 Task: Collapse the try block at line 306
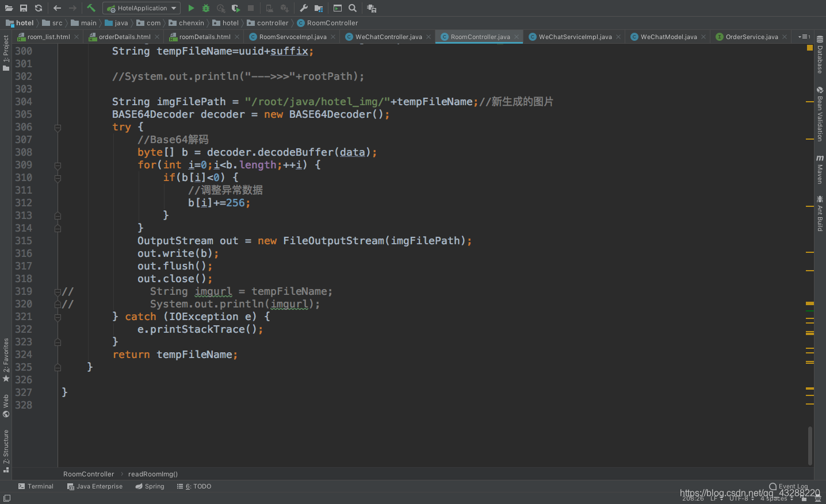58,128
